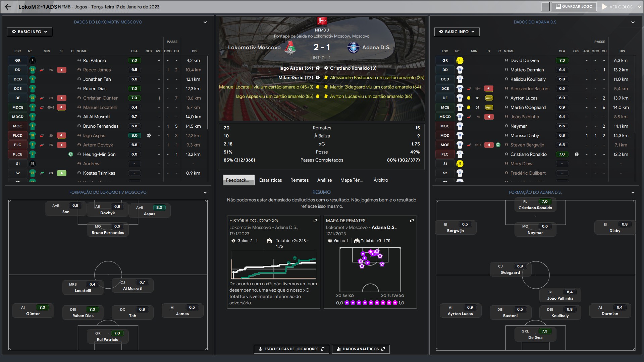
Task: Click Ayrton Lucas's yellow card icon
Action: 469,98
